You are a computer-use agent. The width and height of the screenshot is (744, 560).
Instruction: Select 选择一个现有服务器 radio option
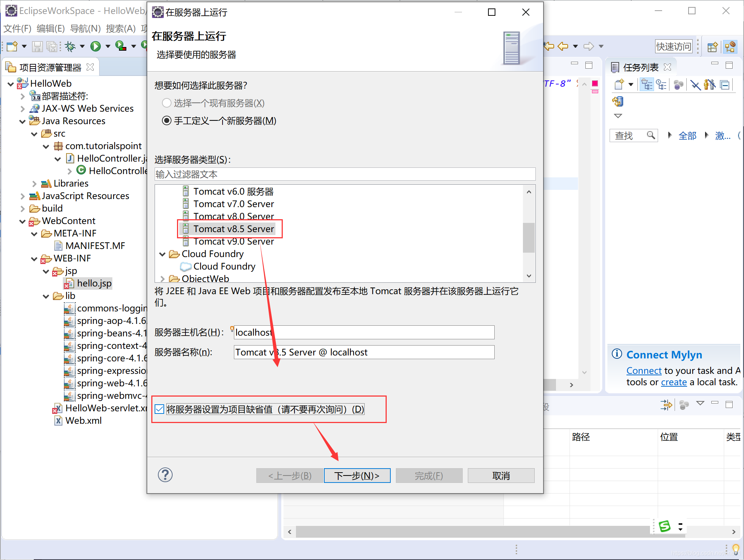point(167,103)
